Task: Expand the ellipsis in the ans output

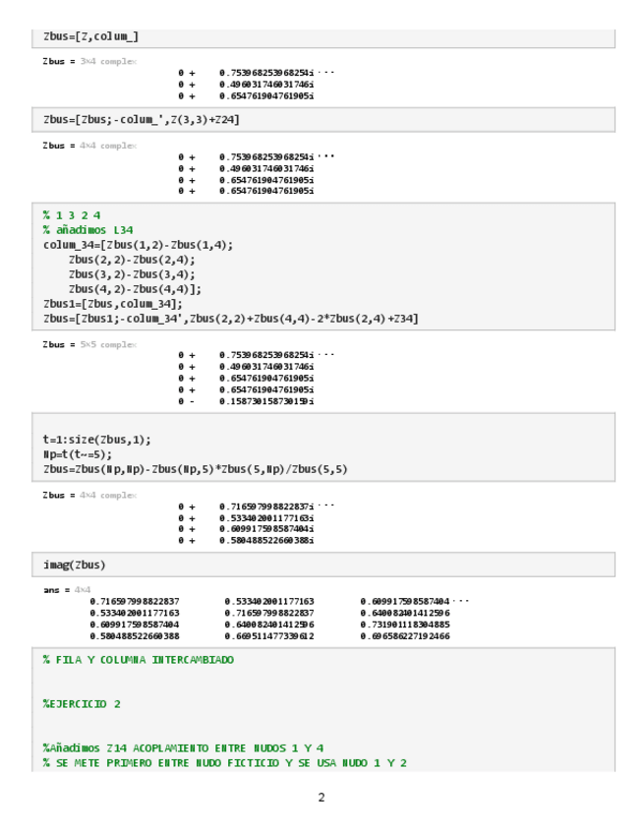Action: tap(462, 601)
